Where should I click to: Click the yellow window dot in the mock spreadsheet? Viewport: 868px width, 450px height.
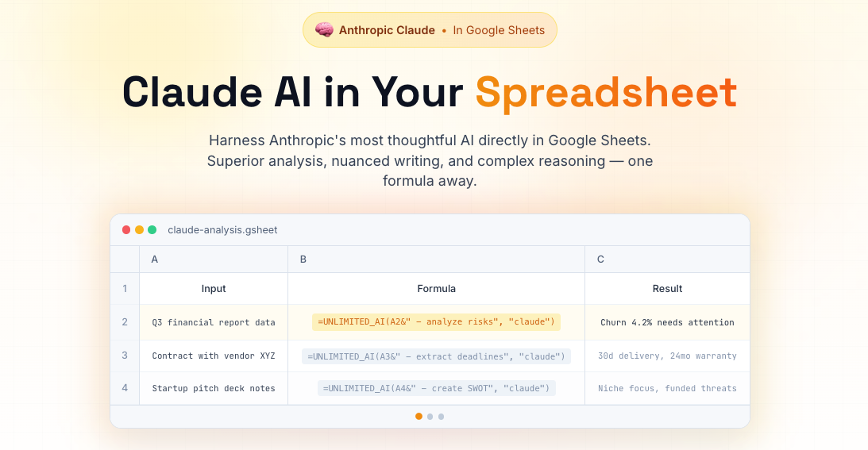pyautogui.click(x=140, y=229)
